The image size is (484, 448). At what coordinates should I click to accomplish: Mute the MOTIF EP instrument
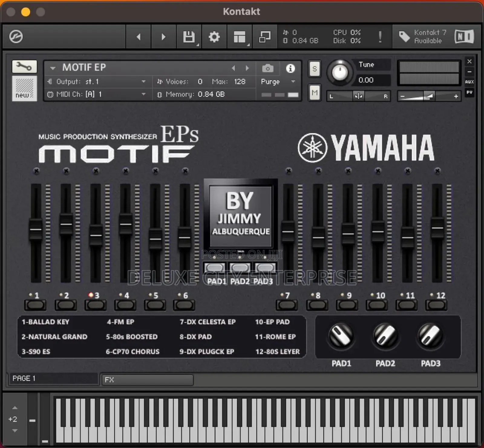pos(315,92)
